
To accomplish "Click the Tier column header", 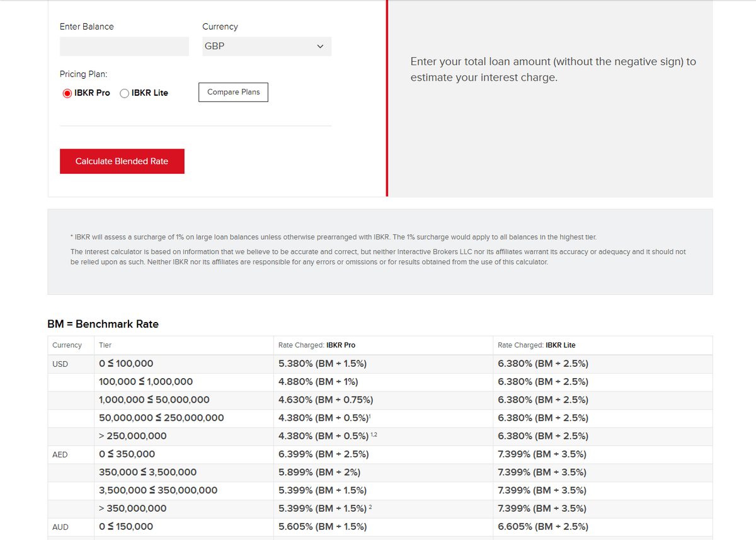I will [105, 345].
